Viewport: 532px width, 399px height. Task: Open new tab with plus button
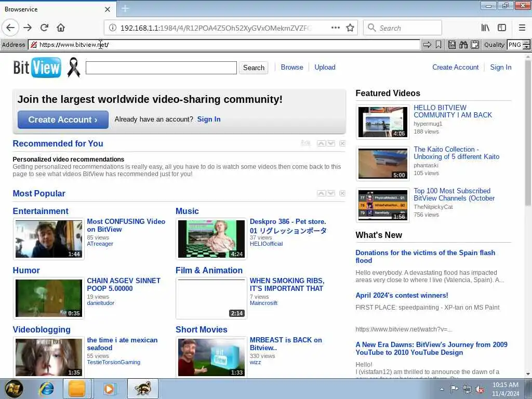click(125, 9)
